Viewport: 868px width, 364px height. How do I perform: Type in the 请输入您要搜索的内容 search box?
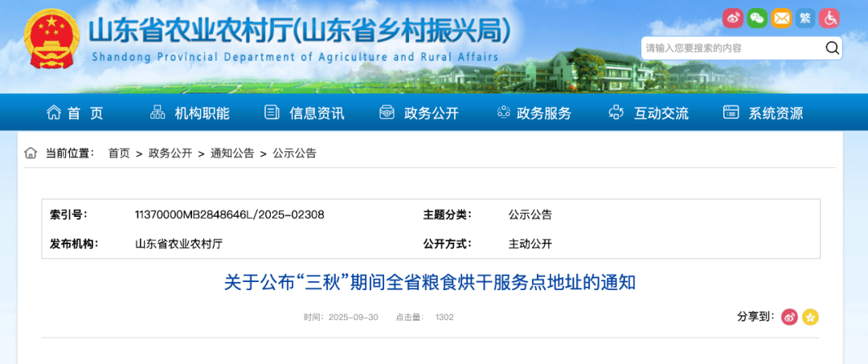[x=730, y=48]
